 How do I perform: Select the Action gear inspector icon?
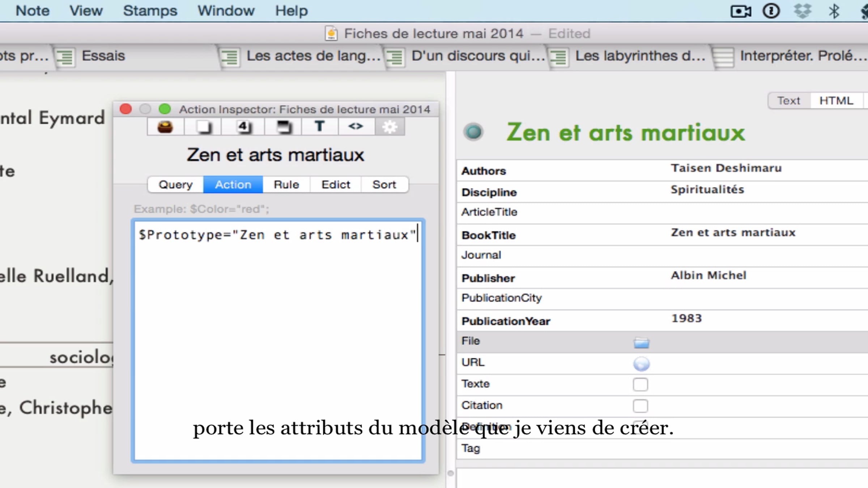pos(390,127)
